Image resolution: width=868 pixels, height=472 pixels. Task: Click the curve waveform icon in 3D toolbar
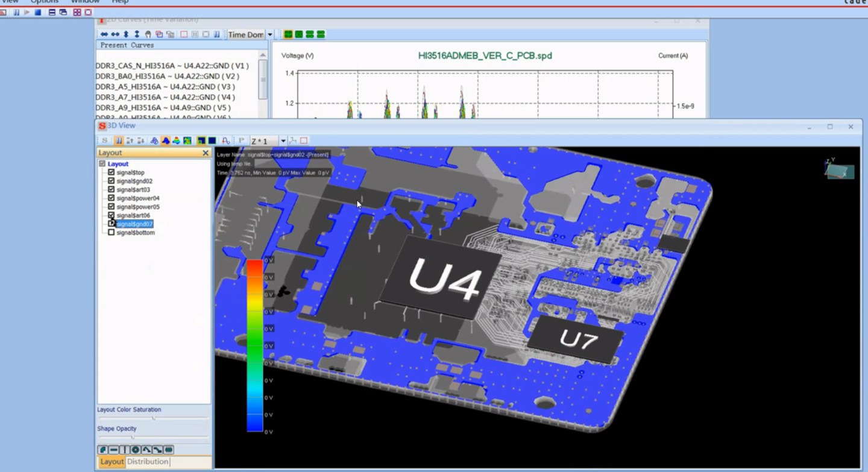[225, 140]
